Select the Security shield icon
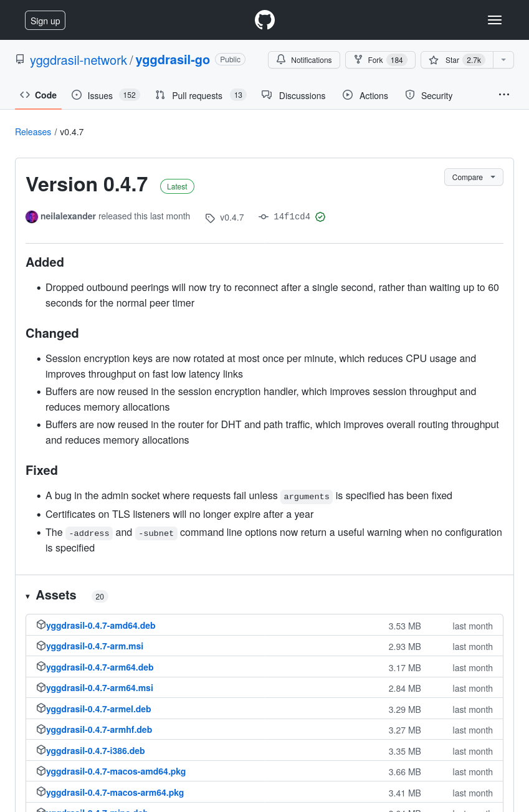The width and height of the screenshot is (529, 812). click(x=410, y=95)
